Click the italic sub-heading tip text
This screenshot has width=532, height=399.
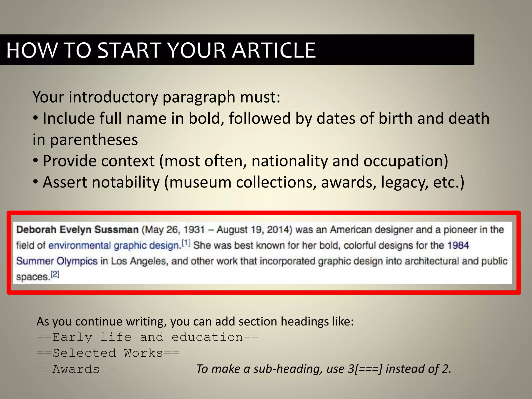tap(324, 369)
